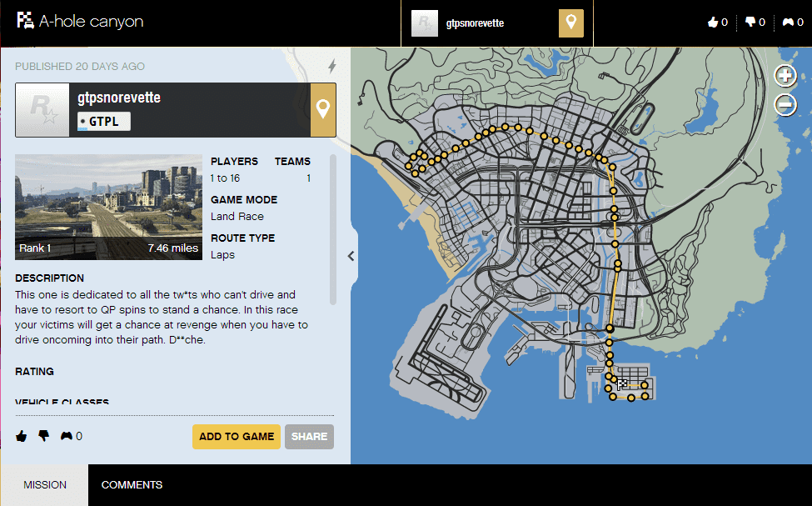Click the TEAMS heading
This screenshot has width=812, height=506.
tap(292, 161)
